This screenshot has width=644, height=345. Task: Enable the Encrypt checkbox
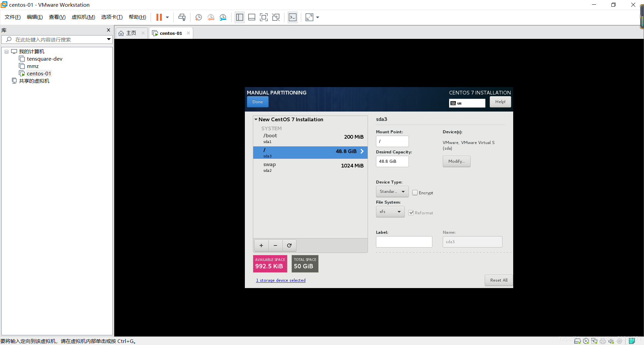point(415,193)
